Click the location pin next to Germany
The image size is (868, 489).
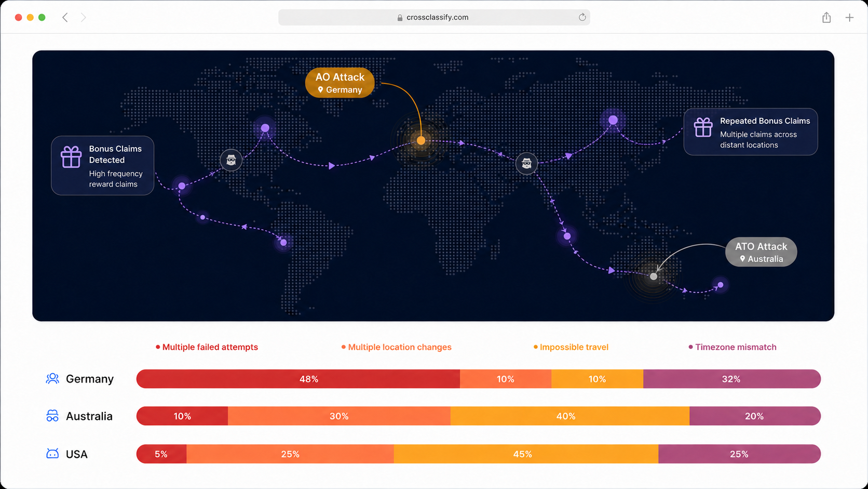[320, 90]
